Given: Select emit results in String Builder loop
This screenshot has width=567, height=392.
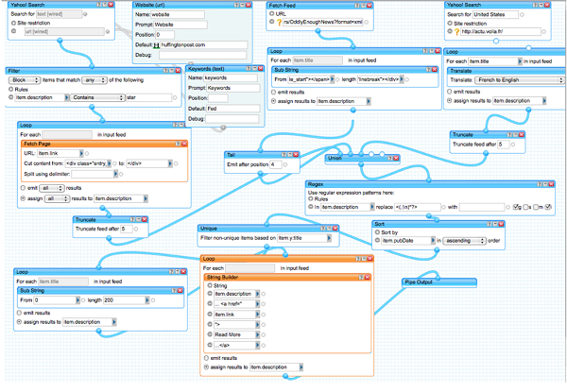Looking at the screenshot, I should coord(208,358).
